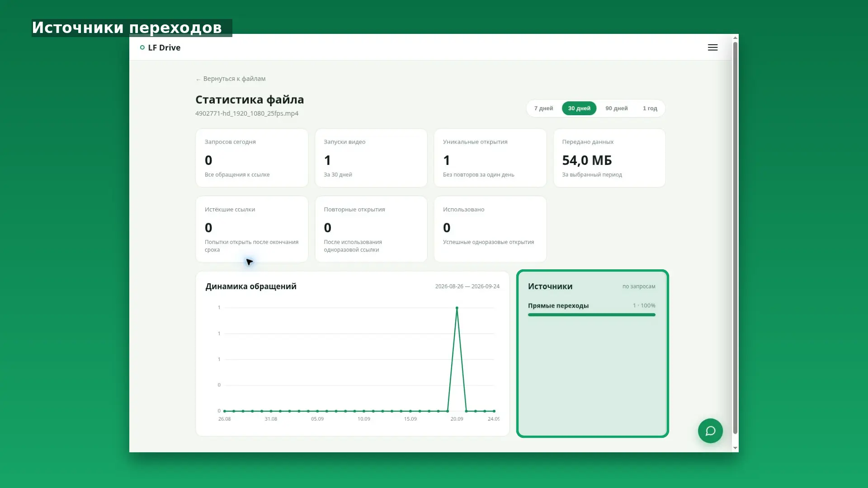Click the "Повторные открытия" card
Screen dimensions: 868x488
371,229
